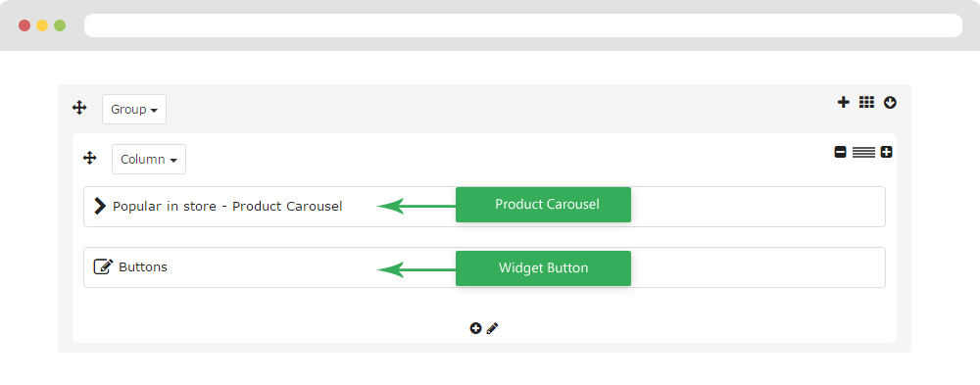
Task: Open the Group grid layout icon
Action: [866, 103]
